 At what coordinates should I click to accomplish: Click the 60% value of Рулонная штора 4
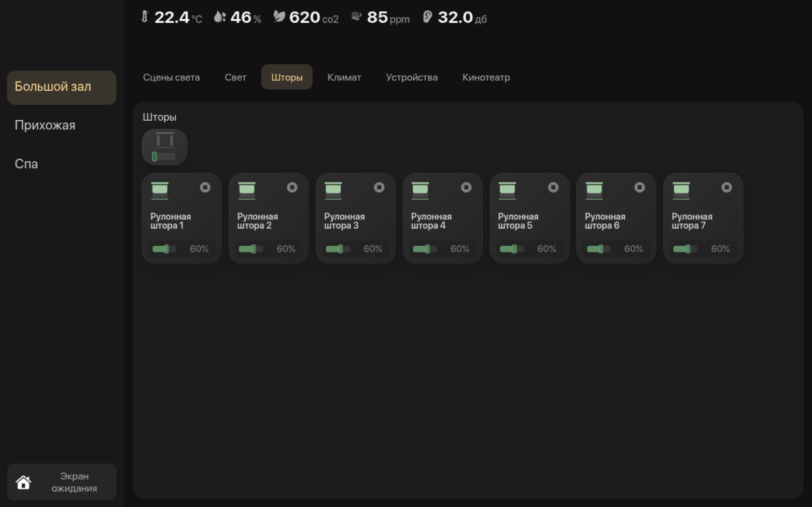(x=460, y=249)
